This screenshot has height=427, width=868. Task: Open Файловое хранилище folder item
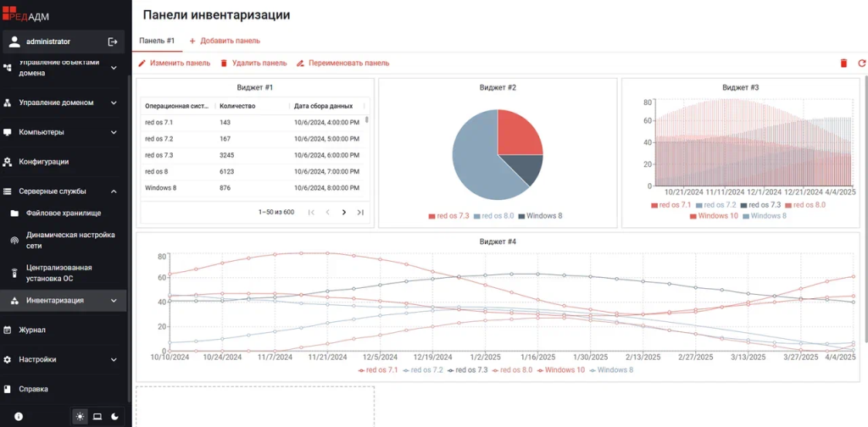(x=64, y=213)
